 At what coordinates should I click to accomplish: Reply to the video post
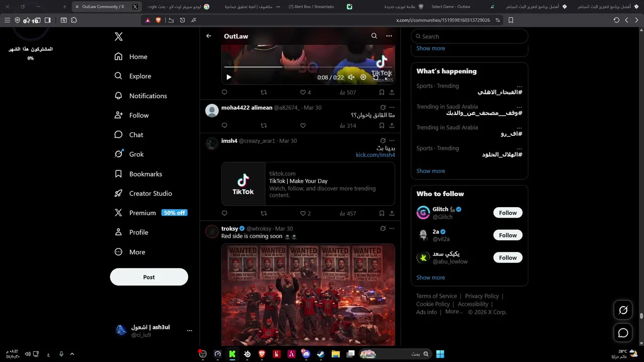224,93
